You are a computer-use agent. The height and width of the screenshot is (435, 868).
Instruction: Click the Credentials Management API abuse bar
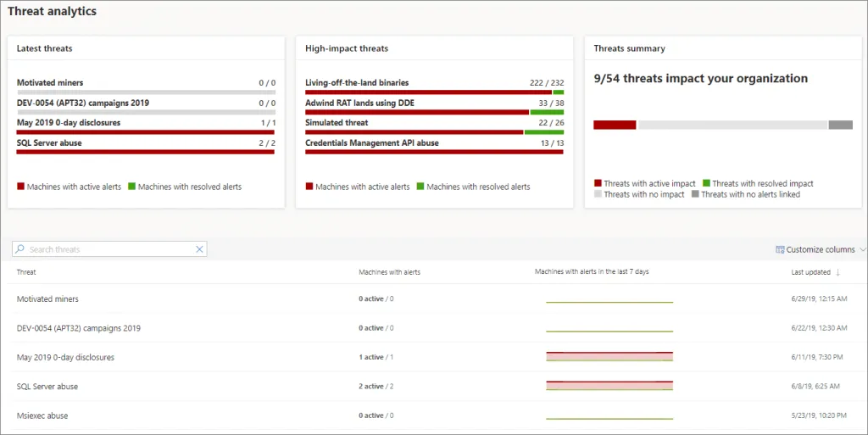(x=434, y=153)
